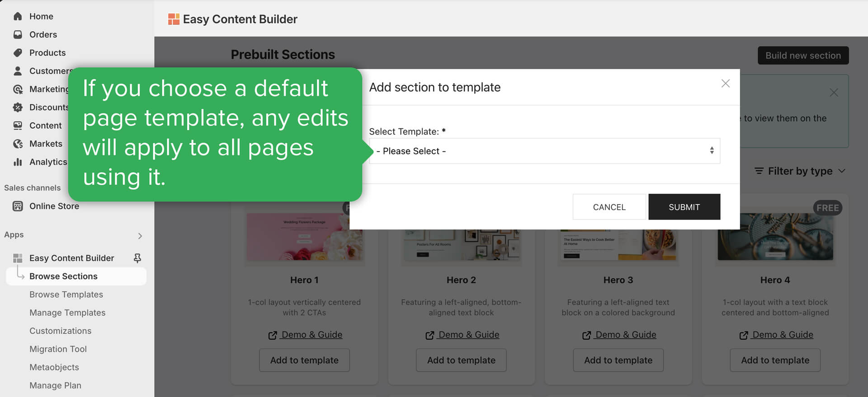
Task: Click the Online Store icon
Action: coord(18,206)
